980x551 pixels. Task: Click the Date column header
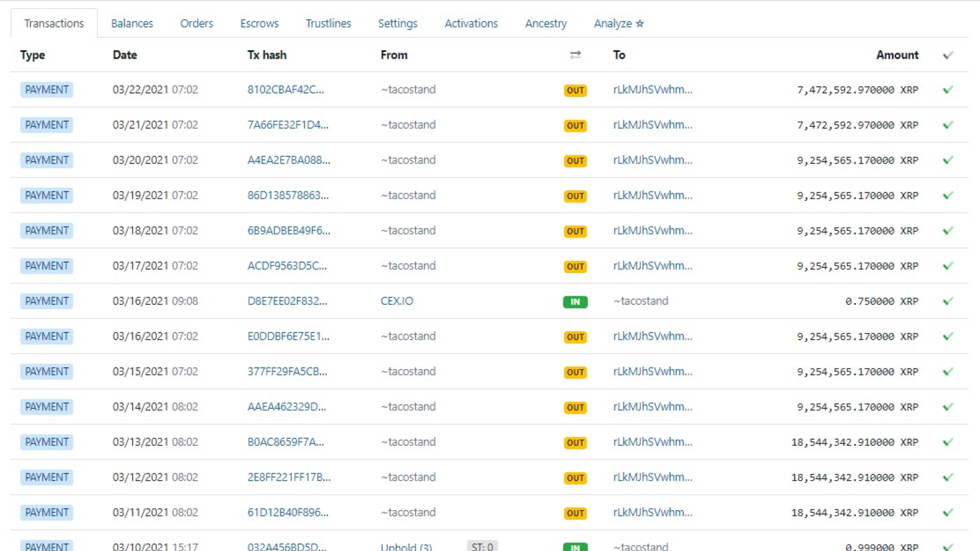125,55
